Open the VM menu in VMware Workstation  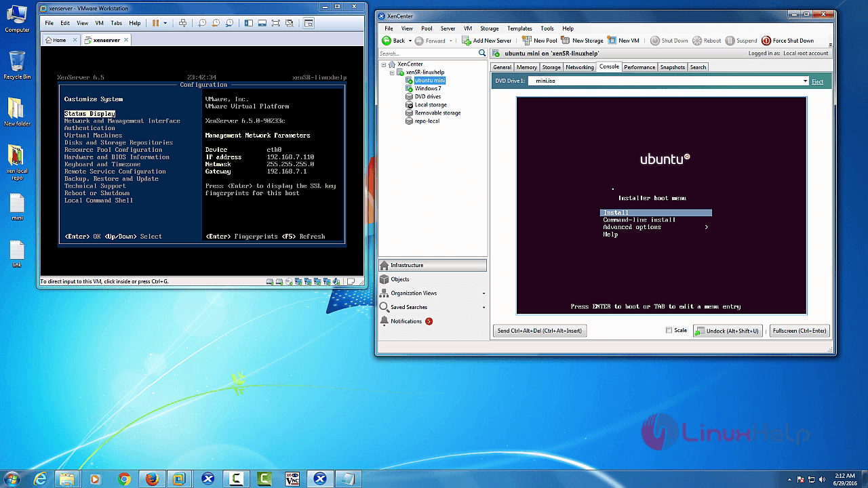pos(99,23)
